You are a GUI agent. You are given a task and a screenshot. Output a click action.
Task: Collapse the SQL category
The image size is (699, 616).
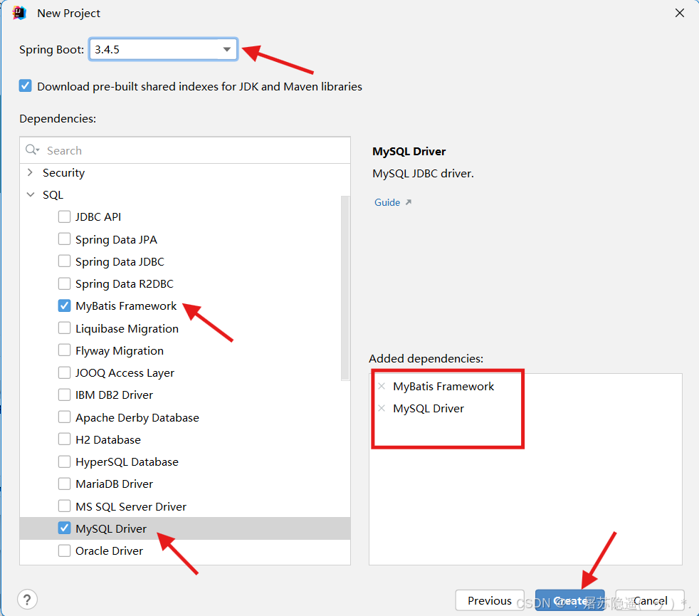(31, 195)
